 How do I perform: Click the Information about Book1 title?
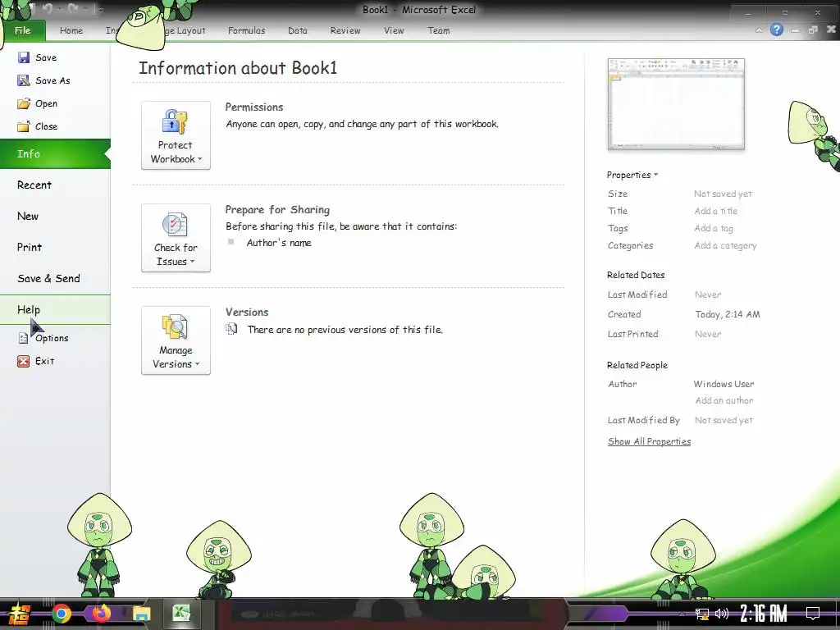238,68
